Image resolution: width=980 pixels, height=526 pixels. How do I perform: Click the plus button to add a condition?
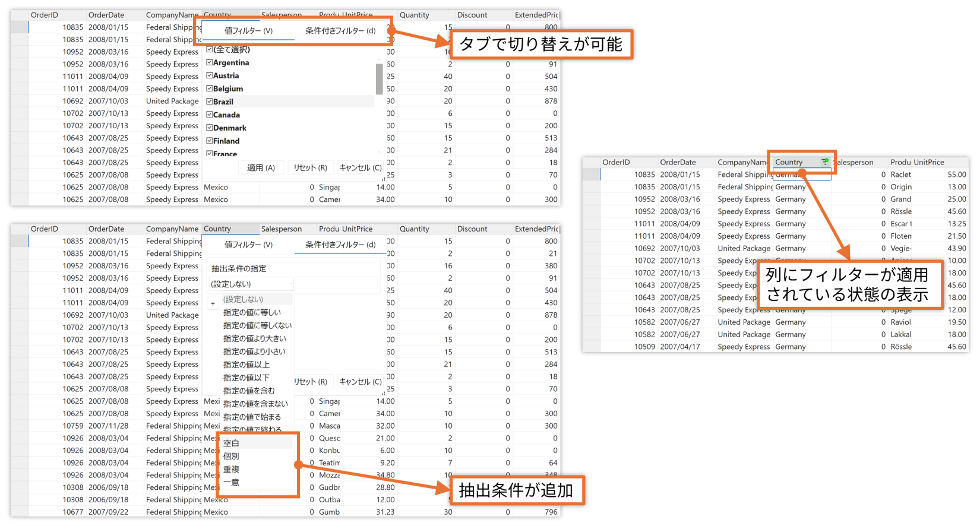coord(213,303)
